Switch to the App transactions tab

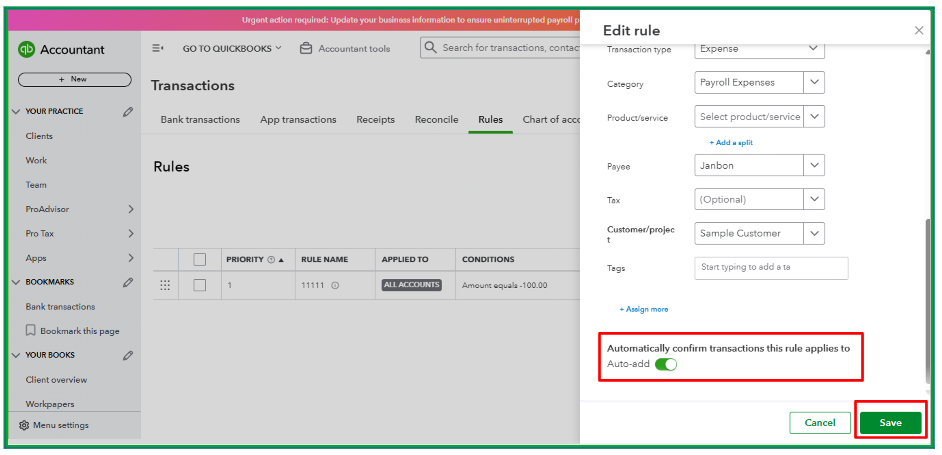298,120
